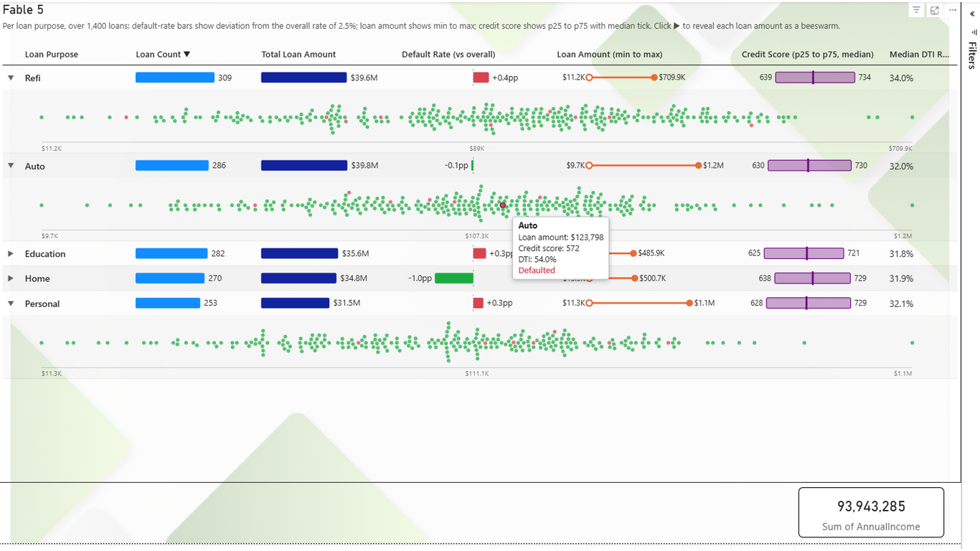Click Personal credit score box 628 to 729
The width and height of the screenshot is (980, 551).
tap(809, 303)
